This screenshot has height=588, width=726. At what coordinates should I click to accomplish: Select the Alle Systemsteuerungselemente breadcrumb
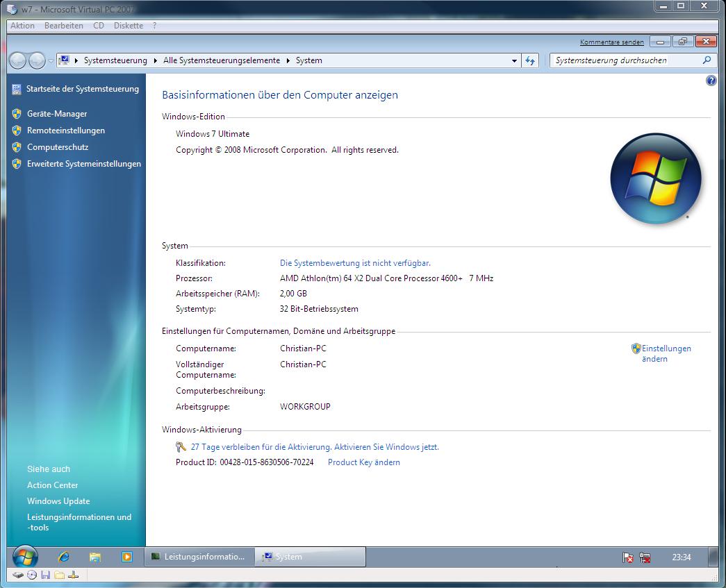(x=222, y=60)
